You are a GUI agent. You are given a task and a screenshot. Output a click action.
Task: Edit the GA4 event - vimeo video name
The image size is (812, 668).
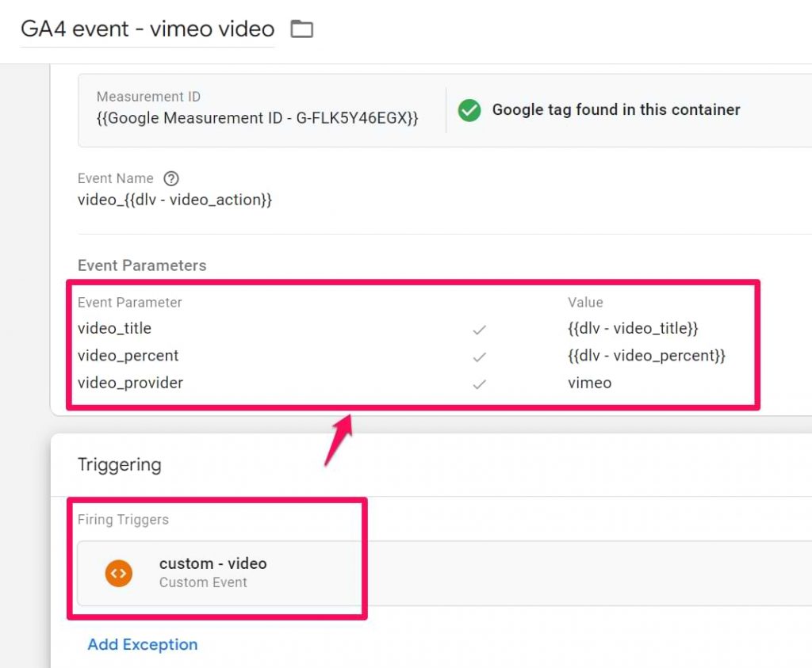[x=147, y=29]
